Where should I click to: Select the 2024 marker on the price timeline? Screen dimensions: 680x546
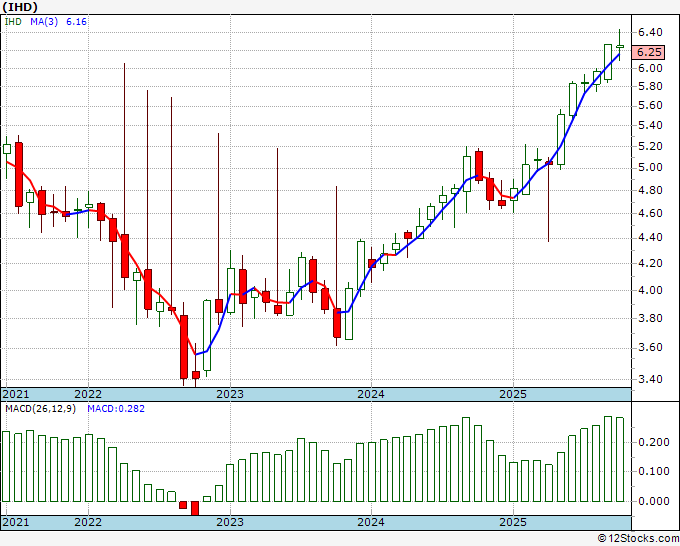tap(371, 394)
